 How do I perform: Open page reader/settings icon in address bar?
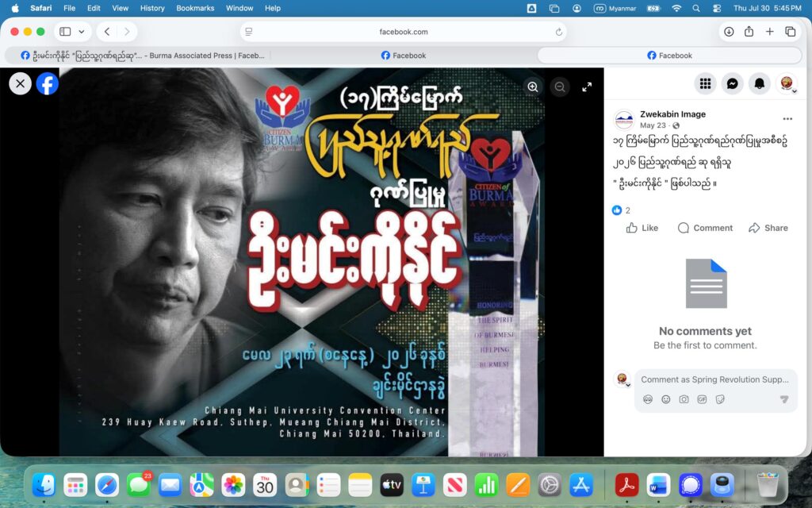coord(249,32)
